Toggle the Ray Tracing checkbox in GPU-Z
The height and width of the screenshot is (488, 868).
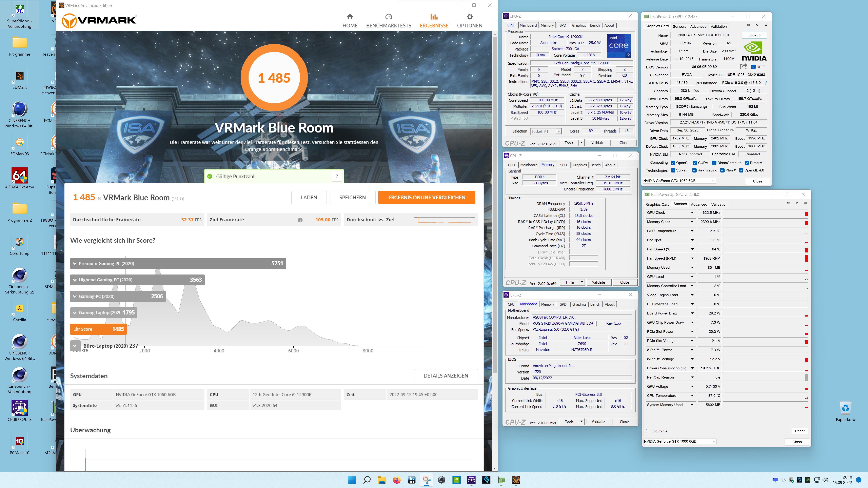(x=694, y=170)
